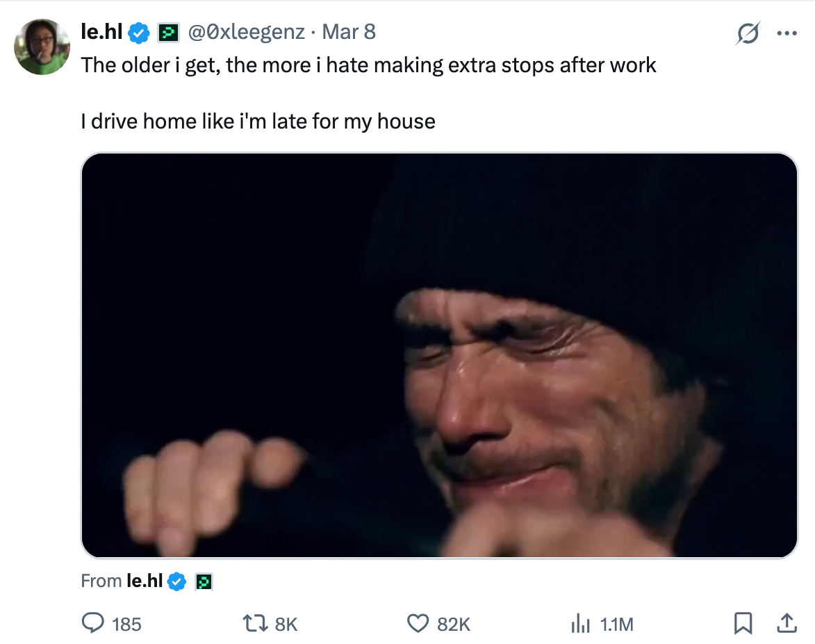
Task: Click the green affiliate badge before the handle
Action: pos(168,32)
